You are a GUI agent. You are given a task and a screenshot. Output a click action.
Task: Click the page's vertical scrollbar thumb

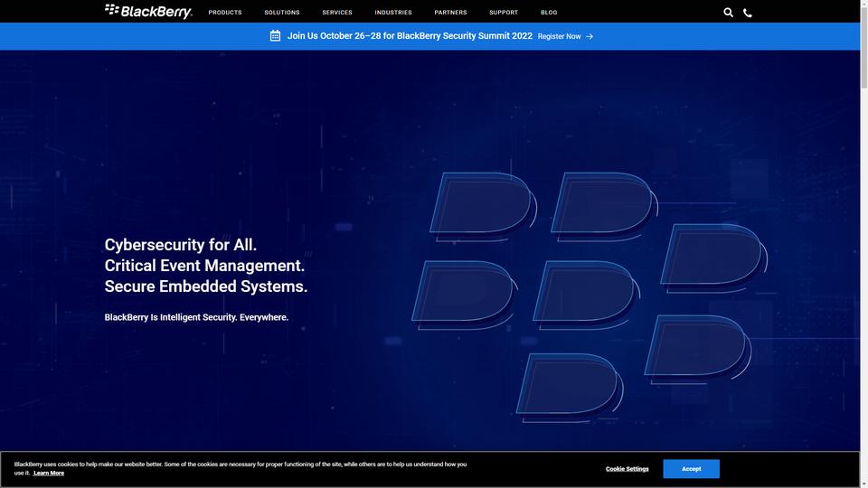863,47
